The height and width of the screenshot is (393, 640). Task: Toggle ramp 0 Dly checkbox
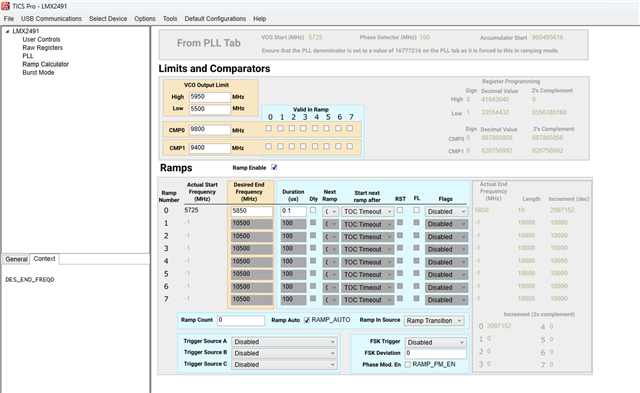[x=313, y=210]
